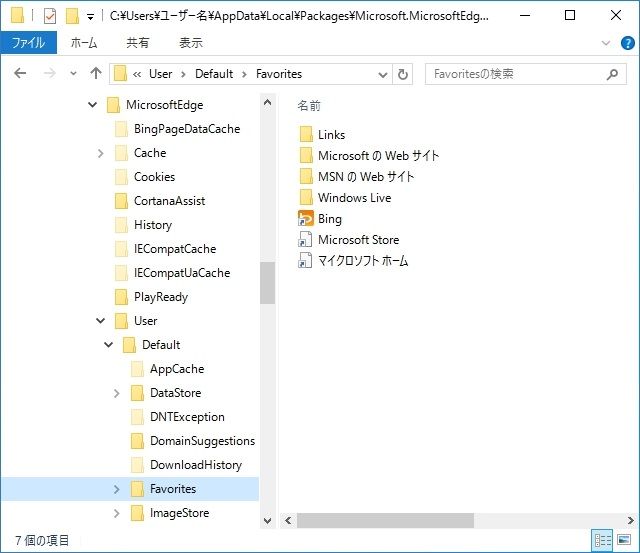
Task: Refresh the Favorites folder view
Action: (402, 74)
